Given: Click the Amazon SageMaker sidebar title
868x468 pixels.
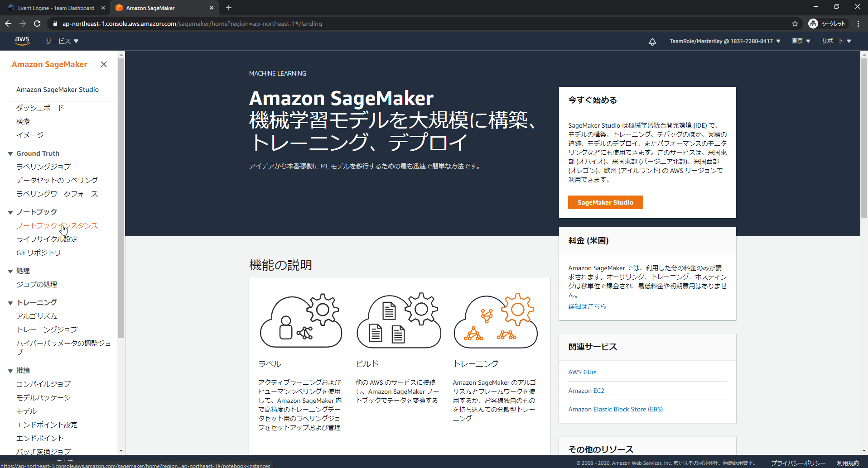Looking at the screenshot, I should (x=49, y=64).
